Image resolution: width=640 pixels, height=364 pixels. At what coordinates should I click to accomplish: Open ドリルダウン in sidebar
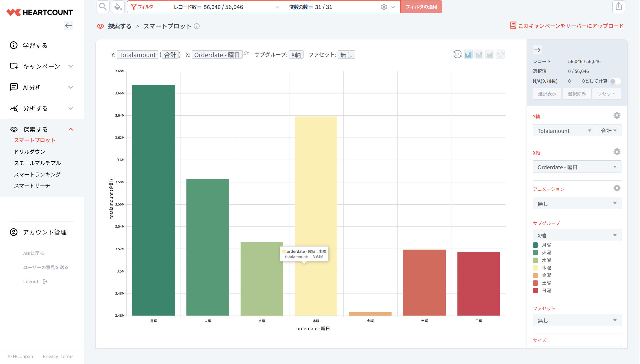tap(30, 151)
